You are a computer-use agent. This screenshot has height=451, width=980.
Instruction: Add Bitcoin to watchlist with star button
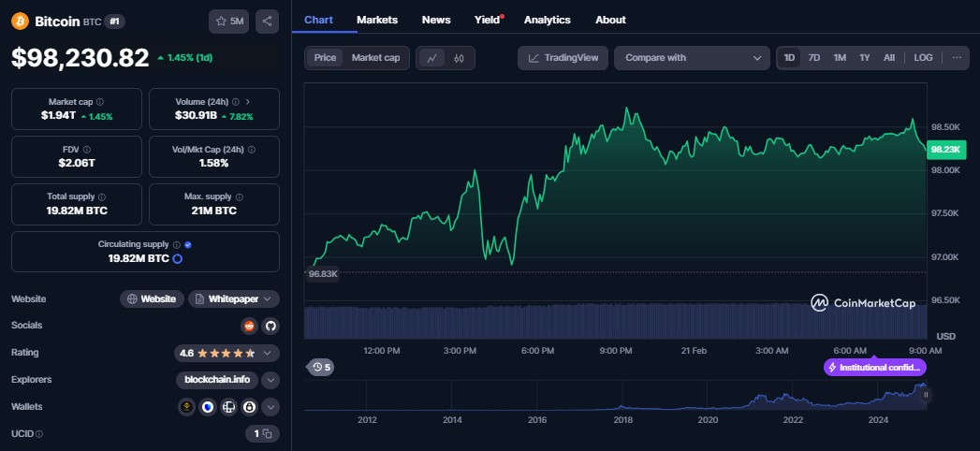pos(228,22)
